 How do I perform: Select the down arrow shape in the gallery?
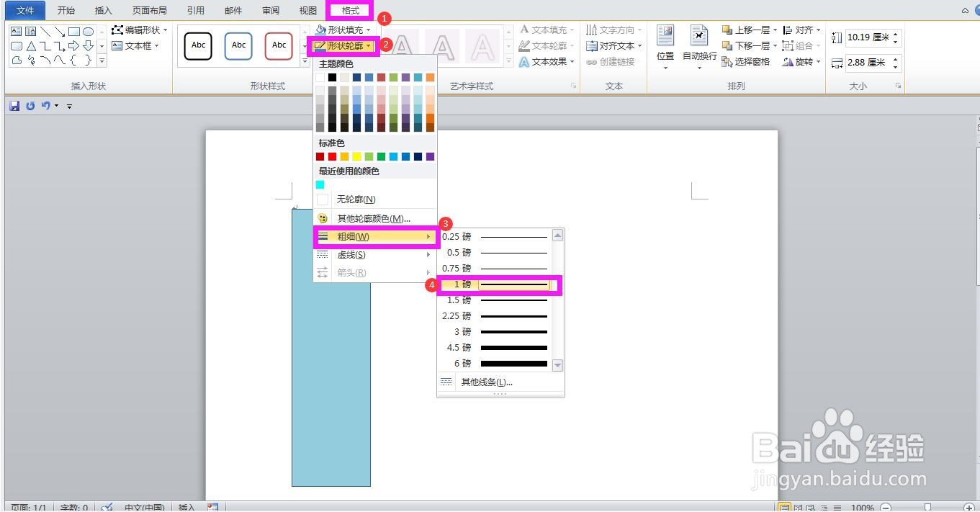[88, 46]
